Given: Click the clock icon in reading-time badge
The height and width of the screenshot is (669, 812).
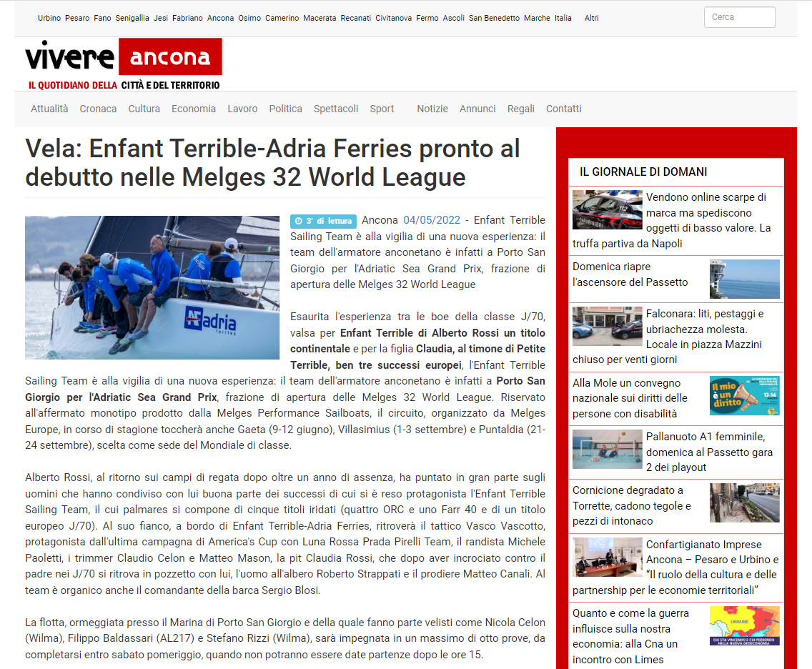Looking at the screenshot, I should coord(299,221).
